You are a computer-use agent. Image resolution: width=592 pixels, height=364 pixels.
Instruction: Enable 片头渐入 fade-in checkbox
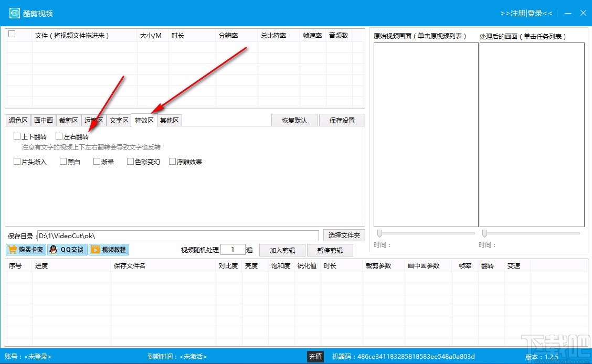click(17, 162)
